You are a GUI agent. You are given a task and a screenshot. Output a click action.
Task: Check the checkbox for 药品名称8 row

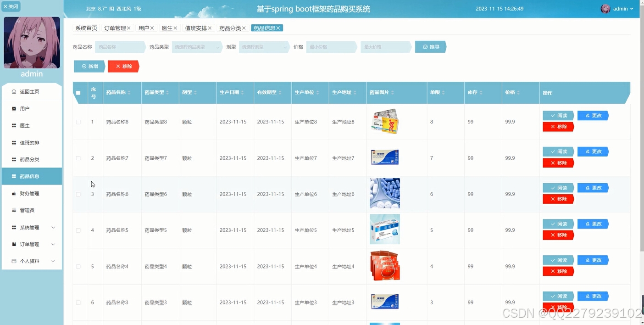78,122
